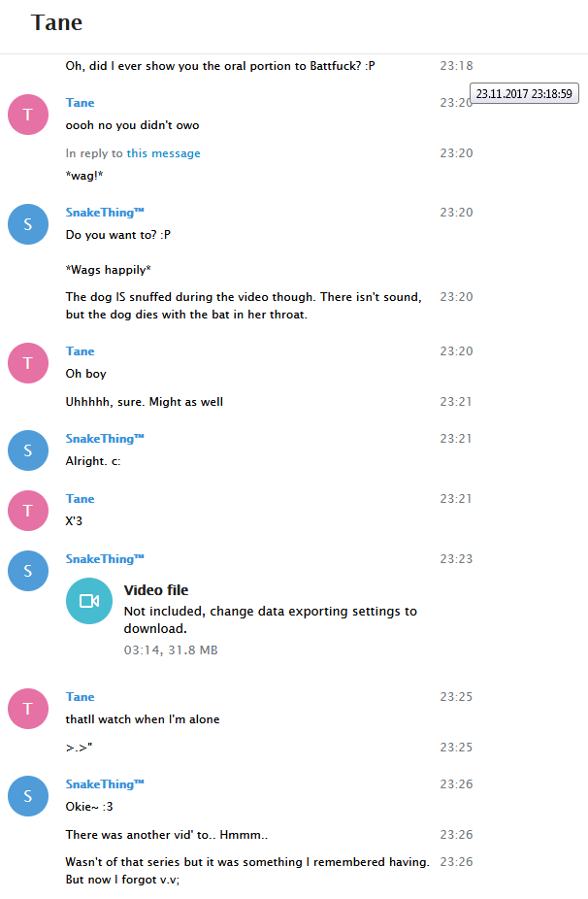Click the Tane name above the "X'3" message

point(81,499)
